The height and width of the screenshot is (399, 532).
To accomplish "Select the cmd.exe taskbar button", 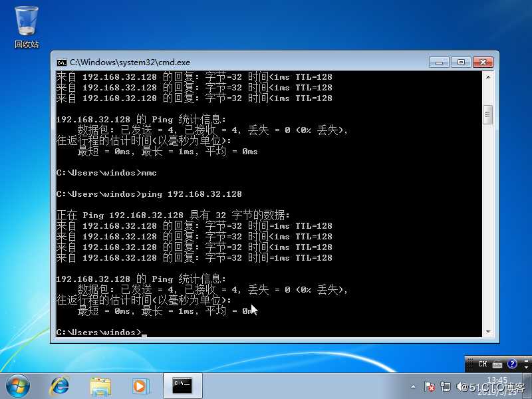I will tap(182, 386).
